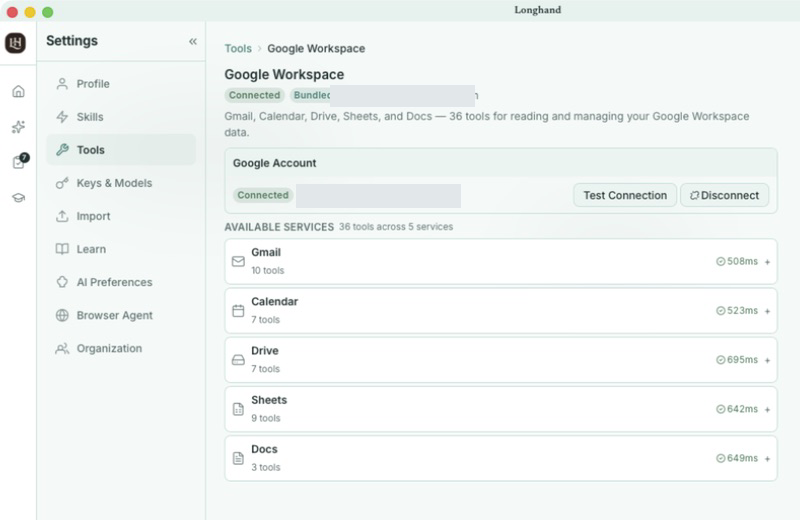Open the tasks icon with badge 7
800x520 pixels.
coord(20,161)
